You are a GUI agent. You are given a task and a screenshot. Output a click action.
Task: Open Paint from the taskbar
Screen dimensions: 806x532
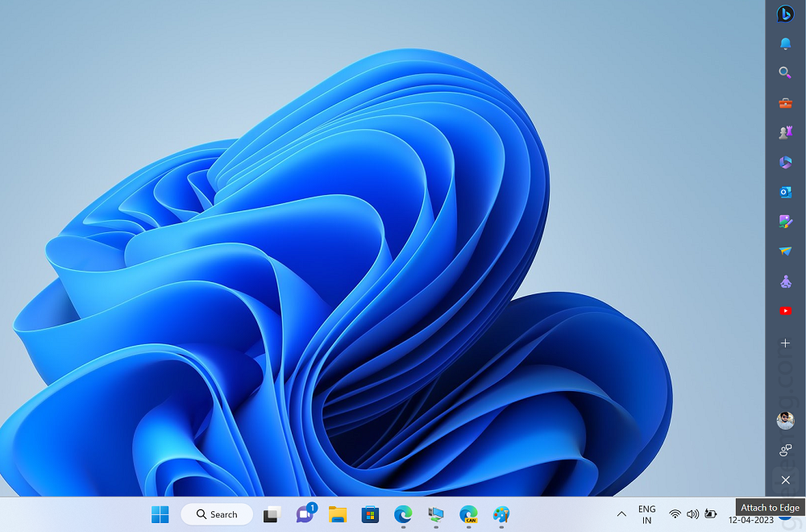(501, 514)
